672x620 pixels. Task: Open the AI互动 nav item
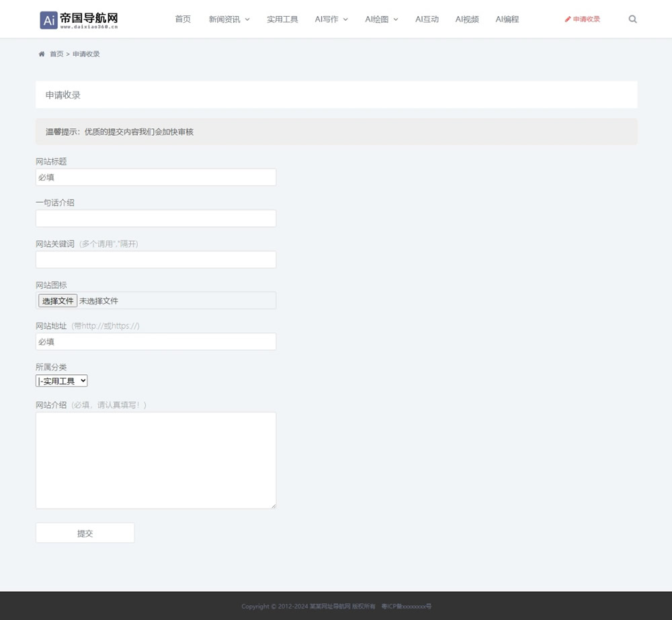click(427, 19)
